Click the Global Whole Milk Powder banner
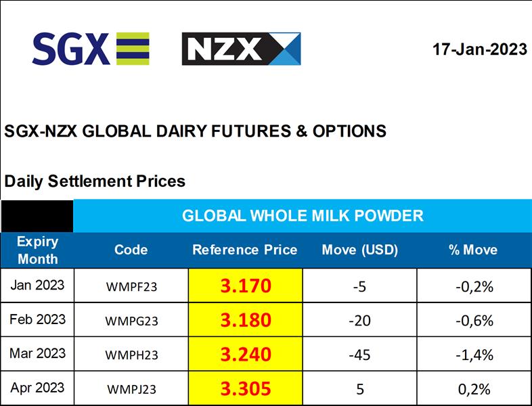This screenshot has height=406, width=532. (303, 216)
